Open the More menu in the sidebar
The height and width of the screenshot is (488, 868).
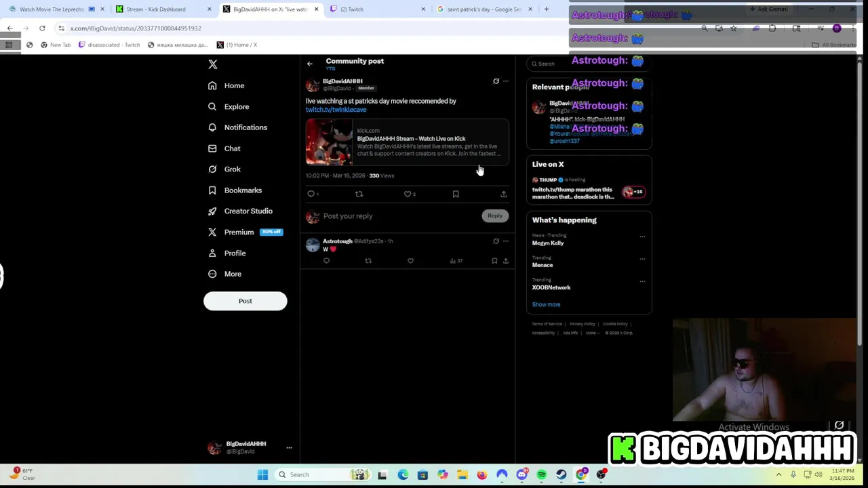(x=224, y=274)
